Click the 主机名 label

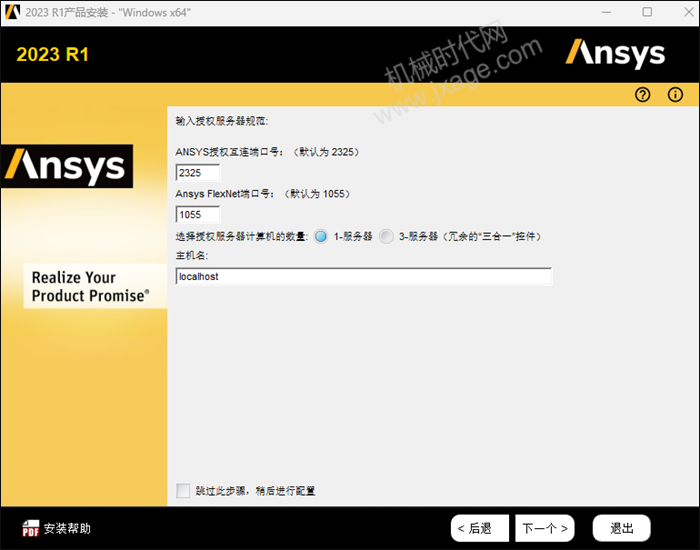[192, 255]
